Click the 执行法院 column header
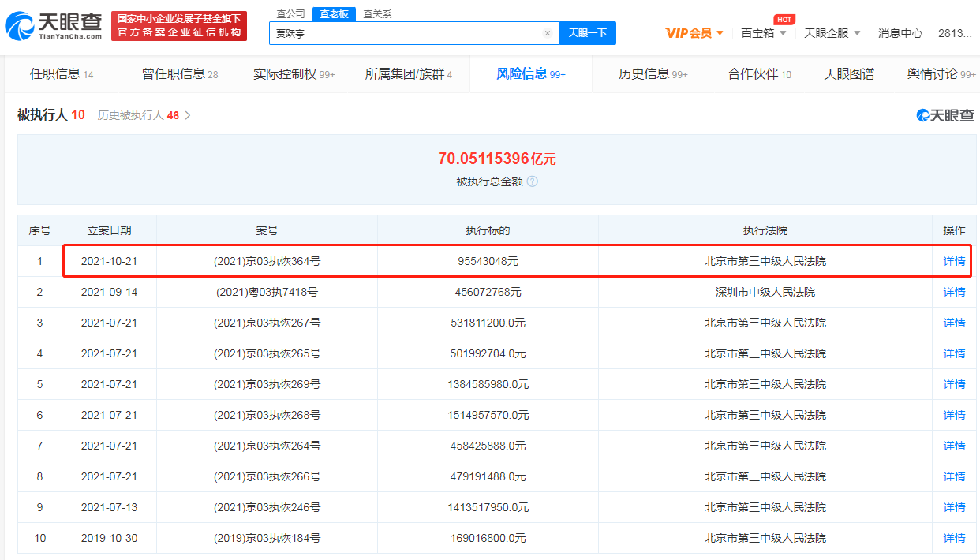Viewport: 980px width, 560px height. tap(765, 230)
